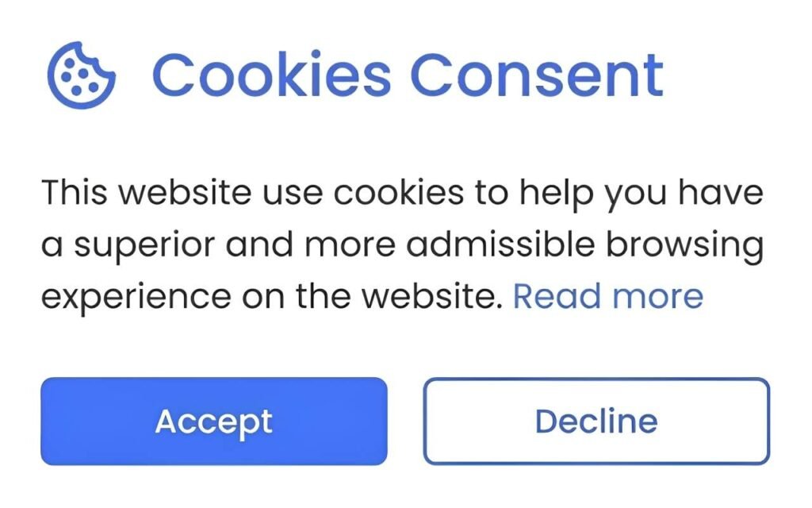Click the Cookies Consent heading
The image size is (812, 508).
tap(407, 75)
